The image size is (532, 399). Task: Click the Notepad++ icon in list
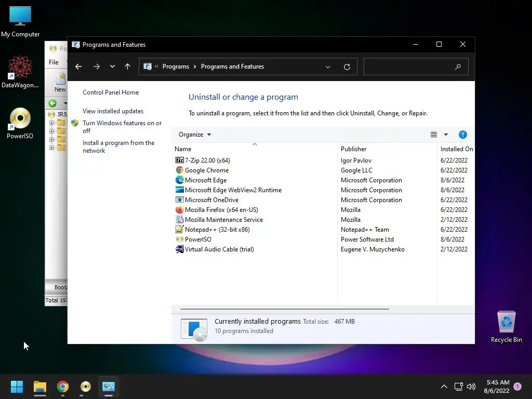point(179,229)
